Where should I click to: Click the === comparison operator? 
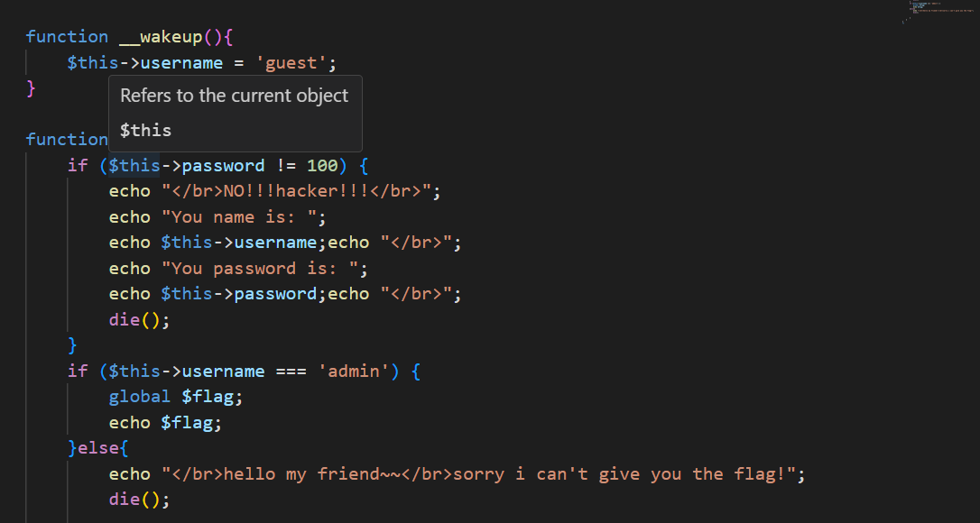(x=291, y=372)
